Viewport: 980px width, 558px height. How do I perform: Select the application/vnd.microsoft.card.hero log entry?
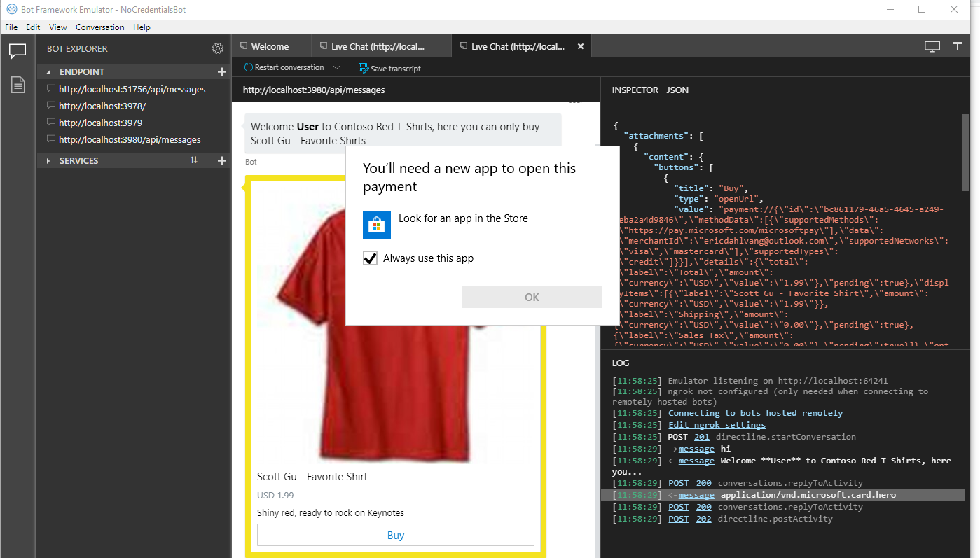782,495
